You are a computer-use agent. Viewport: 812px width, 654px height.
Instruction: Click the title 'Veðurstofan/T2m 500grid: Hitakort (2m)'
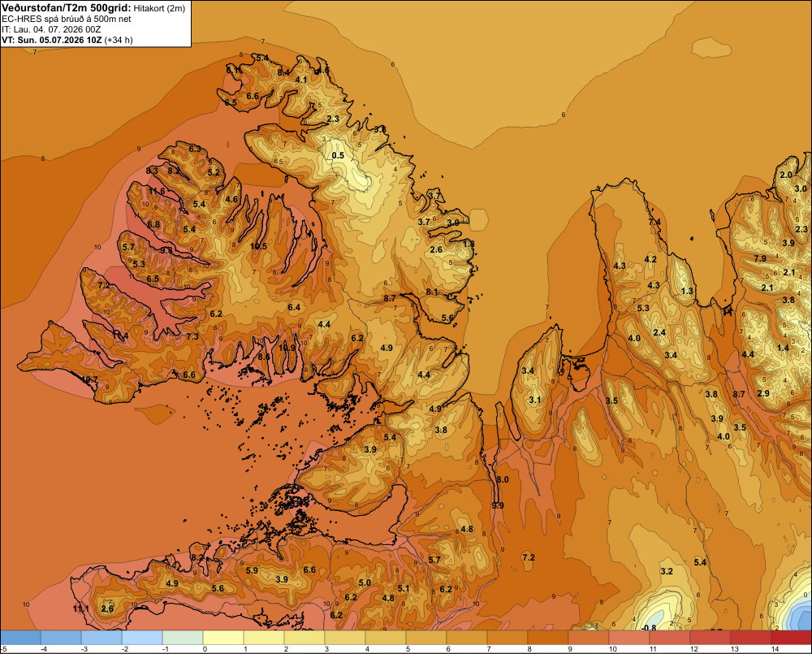(x=93, y=8)
